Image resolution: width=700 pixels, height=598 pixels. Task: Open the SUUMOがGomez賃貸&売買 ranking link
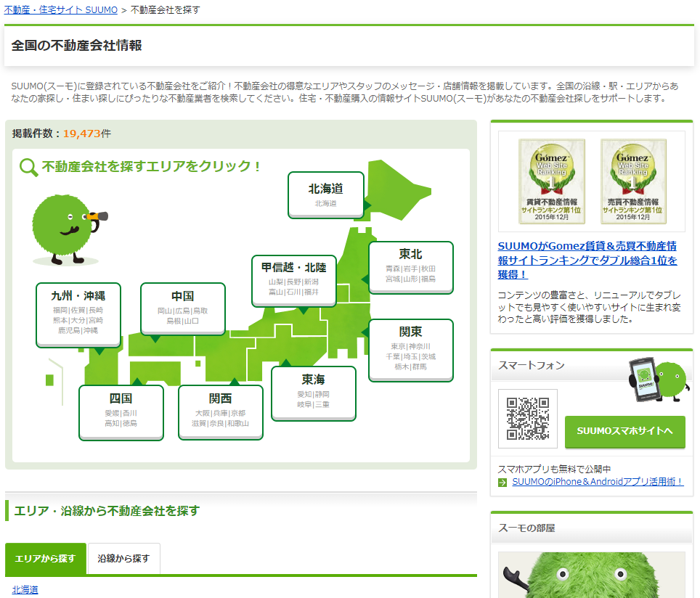point(587,261)
